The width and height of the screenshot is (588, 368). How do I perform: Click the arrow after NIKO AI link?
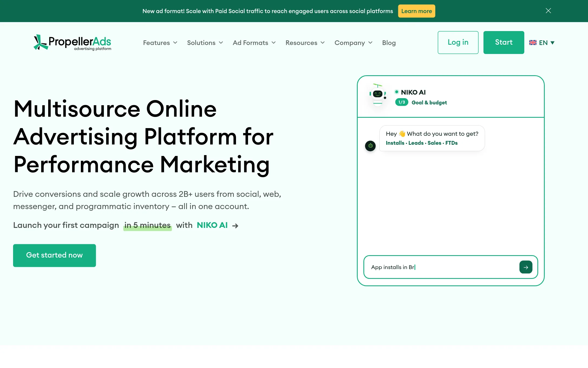pos(235,226)
